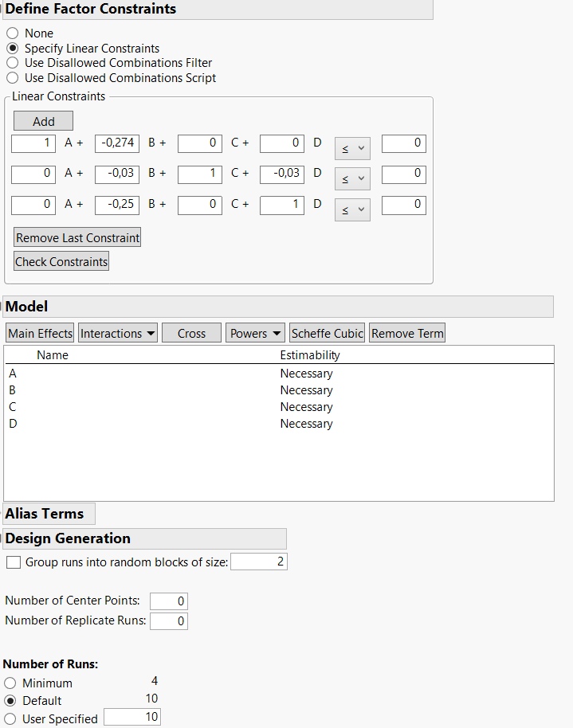Edit the Number of Center Points field

[168, 601]
